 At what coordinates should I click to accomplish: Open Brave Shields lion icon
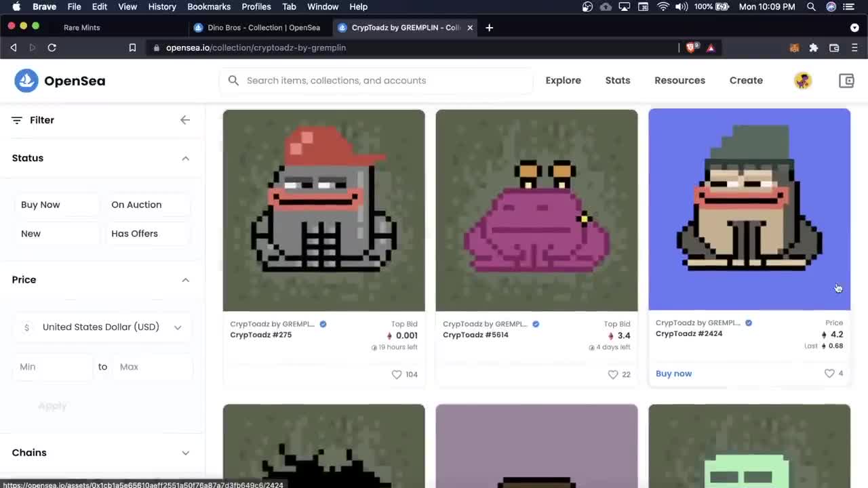(692, 47)
